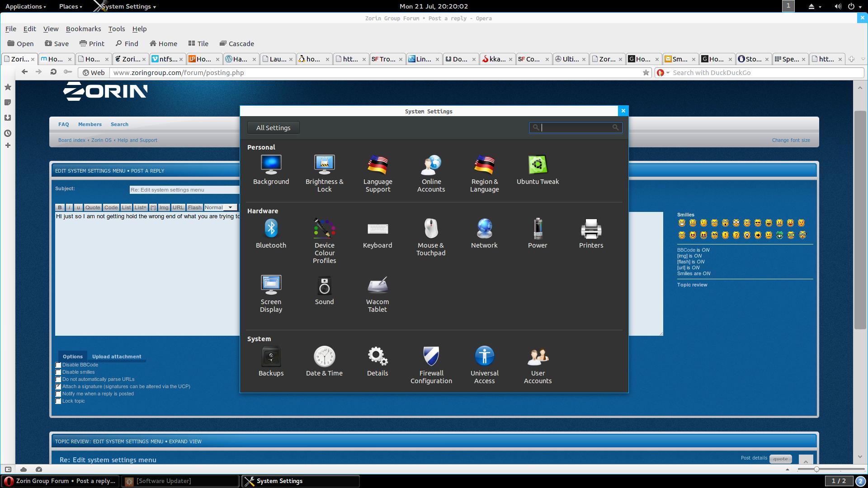The width and height of the screenshot is (868, 488).
Task: Open Opera Bookmarks menu
Action: click(83, 28)
